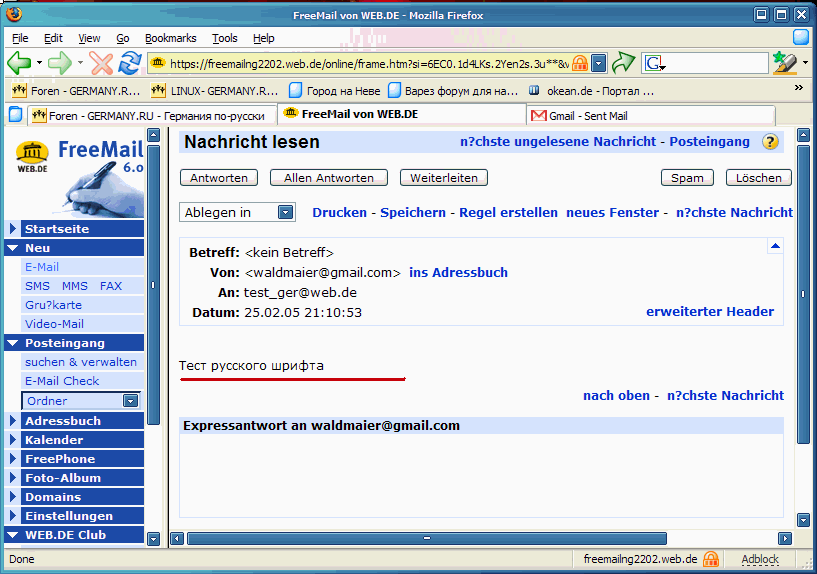Open the E-Mail link under Neu
817x574 pixels.
pyautogui.click(x=42, y=267)
